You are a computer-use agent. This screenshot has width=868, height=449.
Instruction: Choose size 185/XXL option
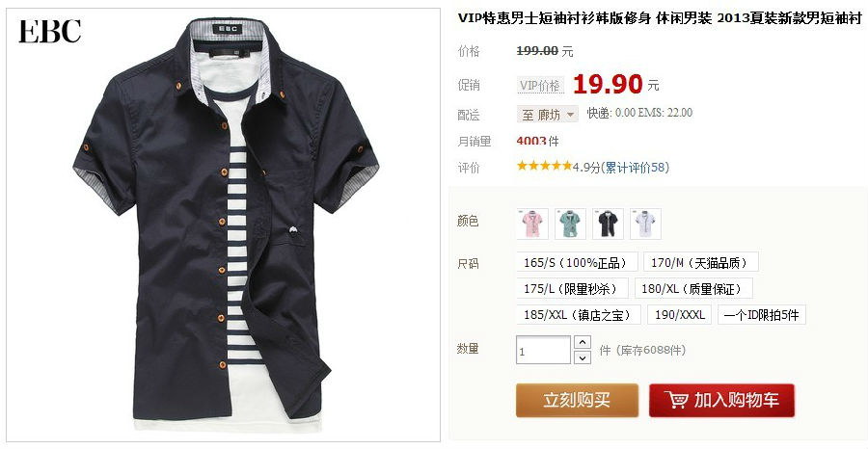point(579,315)
